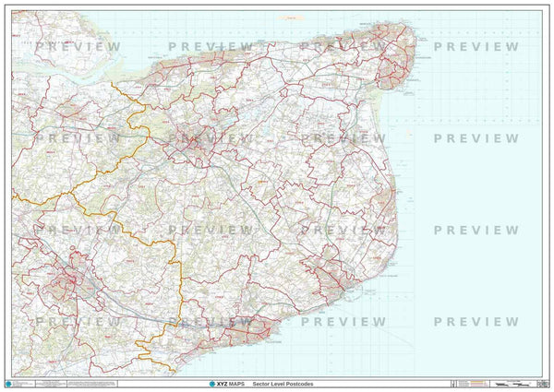Click the circular emblem at bottom-left corner
Image resolution: width=554 pixels, height=392 pixels.
(x=9, y=383)
